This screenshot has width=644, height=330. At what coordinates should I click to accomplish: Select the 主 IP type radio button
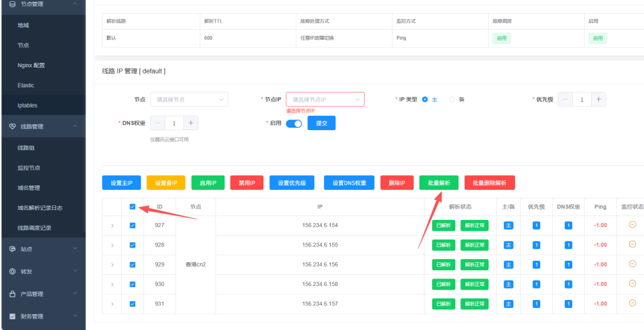pyautogui.click(x=425, y=99)
